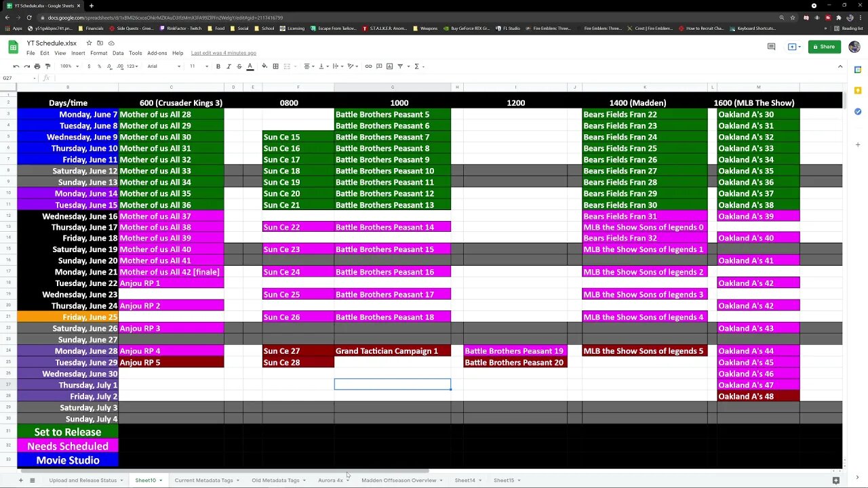The image size is (868, 488).
Task: Add a new sheet with plus button
Action: [x=20, y=480]
